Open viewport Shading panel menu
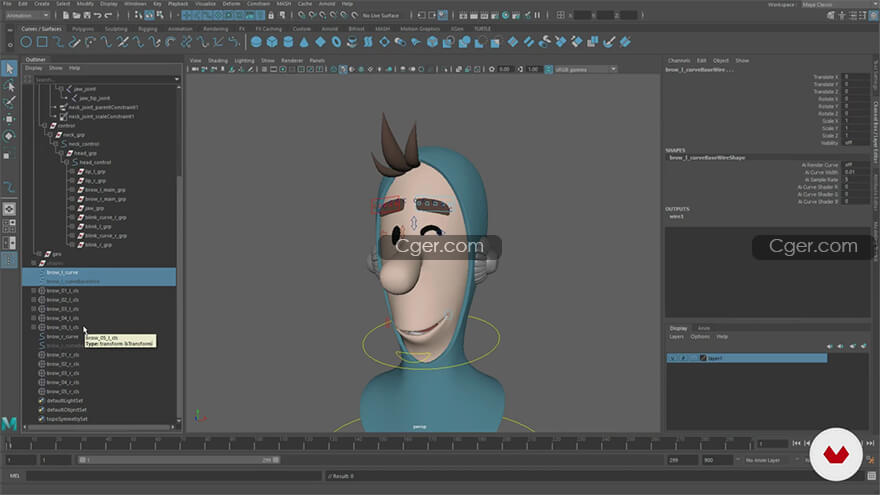Image resolution: width=880 pixels, height=495 pixels. pos(218,61)
